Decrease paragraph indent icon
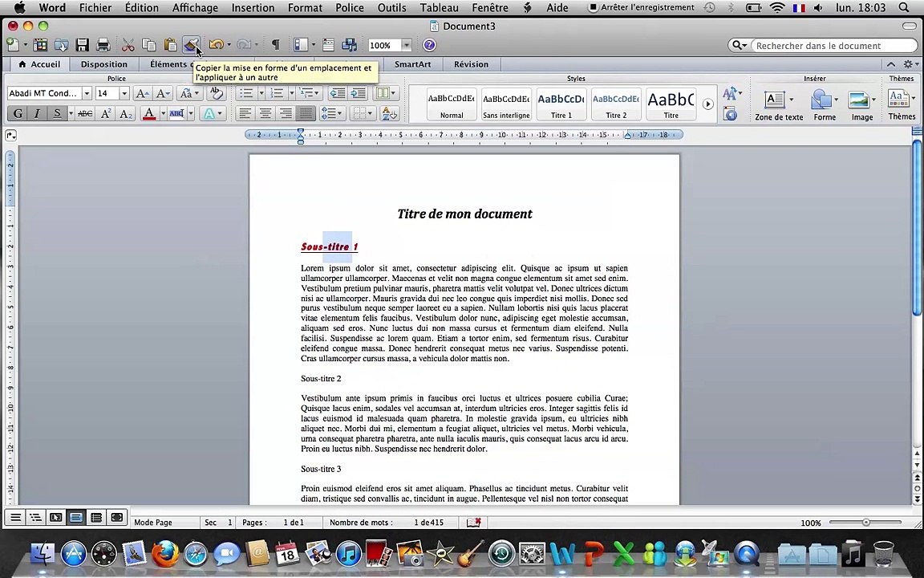The image size is (924, 578). point(337,93)
